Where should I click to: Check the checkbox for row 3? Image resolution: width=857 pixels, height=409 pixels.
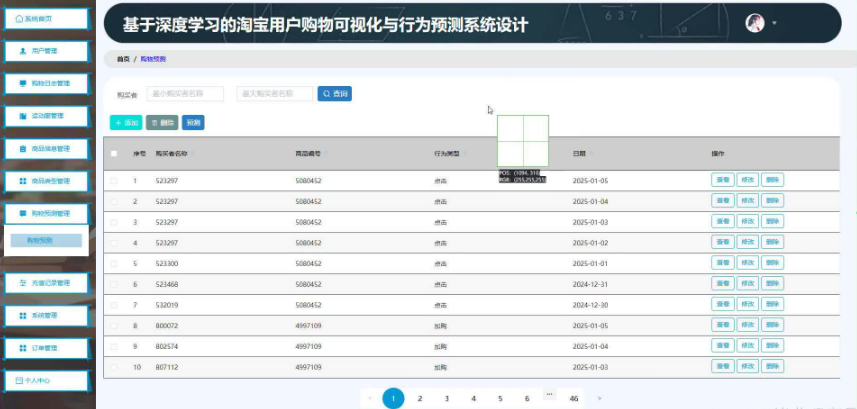coord(114,223)
